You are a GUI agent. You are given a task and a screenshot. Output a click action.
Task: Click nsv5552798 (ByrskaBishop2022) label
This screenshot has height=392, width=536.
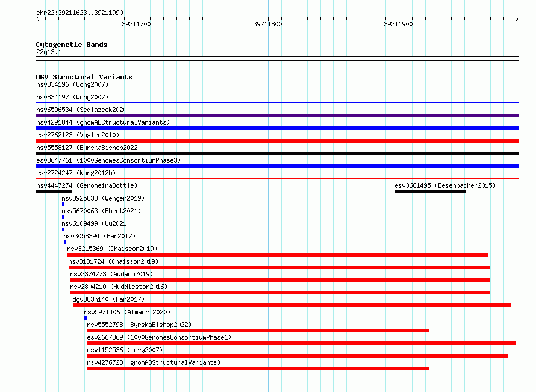[139, 325]
